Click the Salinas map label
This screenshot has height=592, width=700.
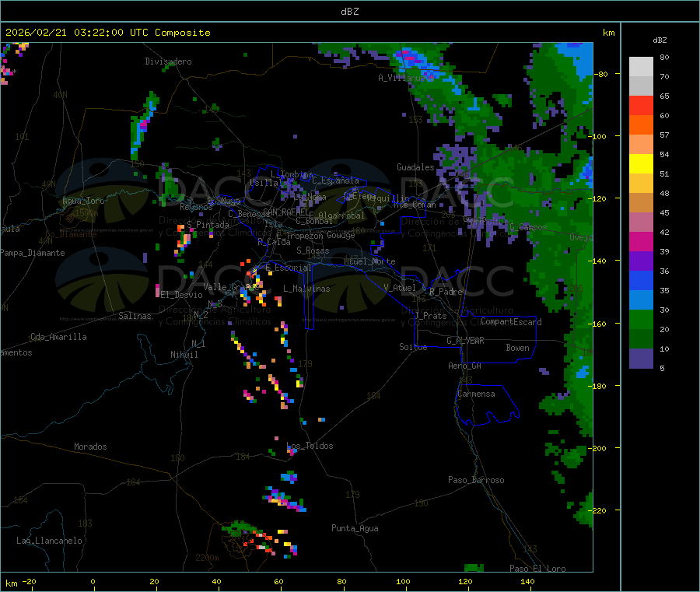click(135, 316)
